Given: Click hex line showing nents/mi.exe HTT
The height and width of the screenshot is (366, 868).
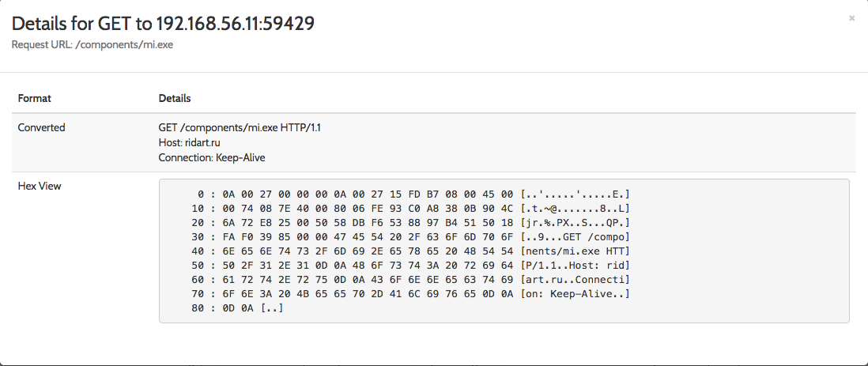Looking at the screenshot, I should pos(411,251).
